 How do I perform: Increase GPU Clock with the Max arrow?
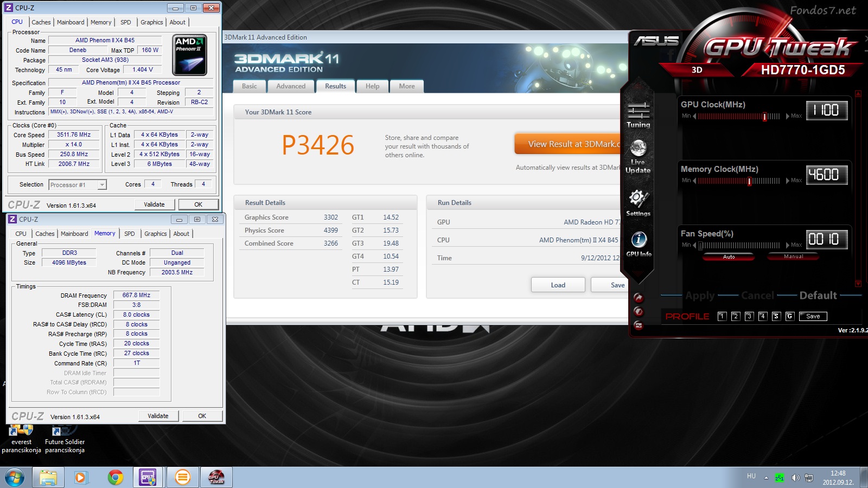(x=788, y=116)
